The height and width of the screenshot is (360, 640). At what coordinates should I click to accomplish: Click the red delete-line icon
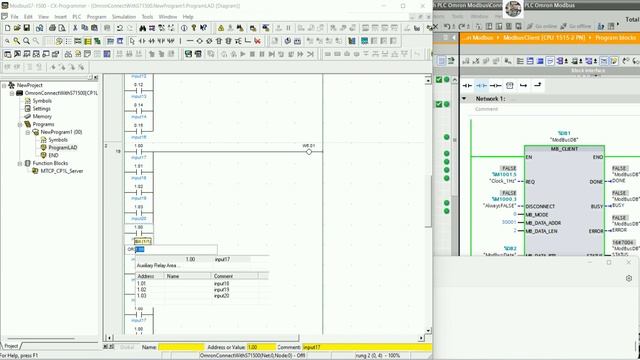[x=258, y=41]
